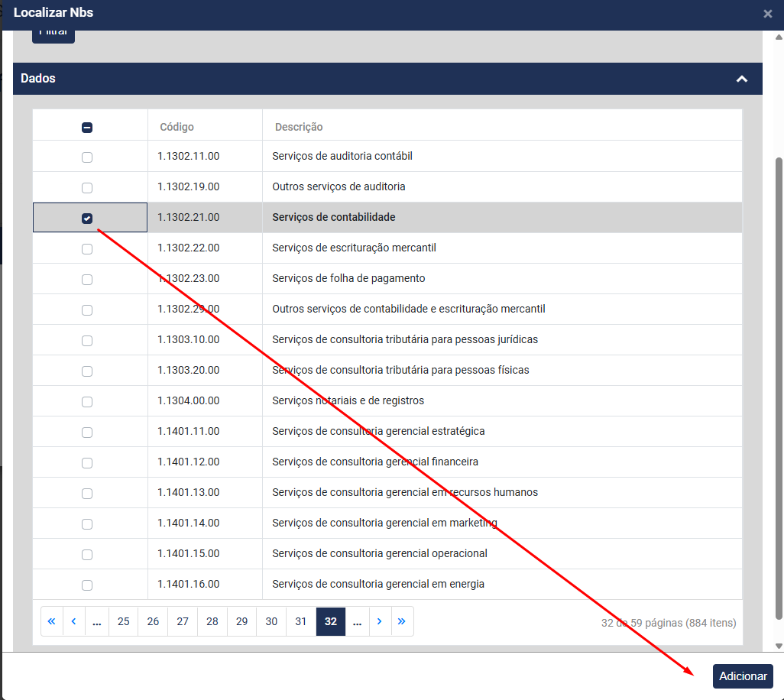
Task: Toggle the select-all header checkbox
Action: tap(87, 128)
